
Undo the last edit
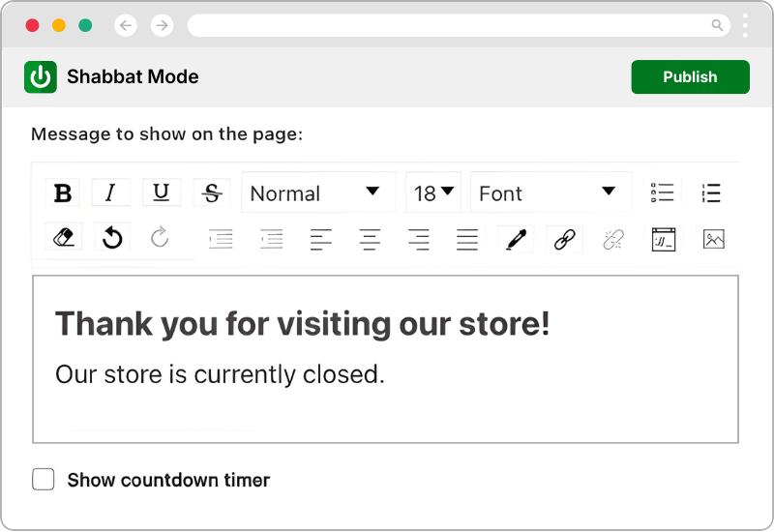(112, 237)
